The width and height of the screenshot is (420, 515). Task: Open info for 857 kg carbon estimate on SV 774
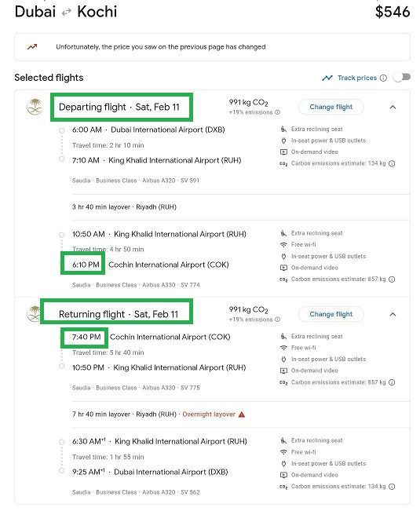click(x=392, y=279)
